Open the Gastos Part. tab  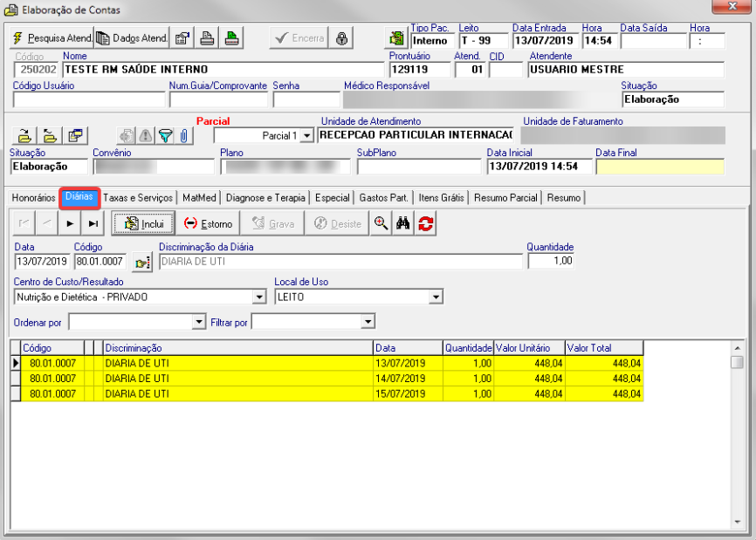click(x=384, y=198)
